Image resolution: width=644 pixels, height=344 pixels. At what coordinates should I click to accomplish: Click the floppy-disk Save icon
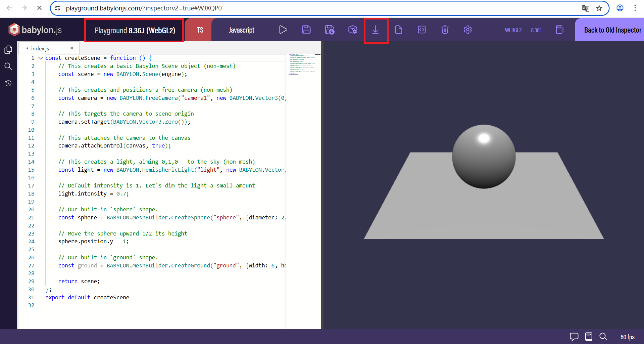point(306,30)
